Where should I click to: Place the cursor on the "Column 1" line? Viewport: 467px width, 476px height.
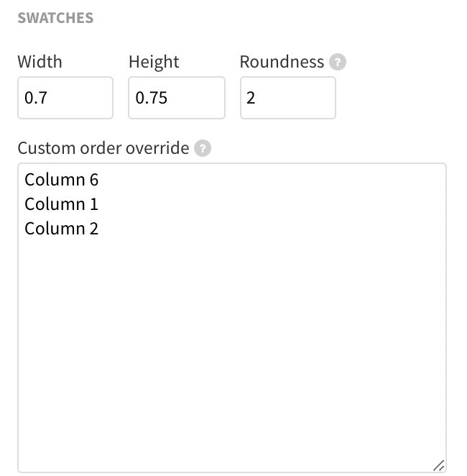[61, 204]
